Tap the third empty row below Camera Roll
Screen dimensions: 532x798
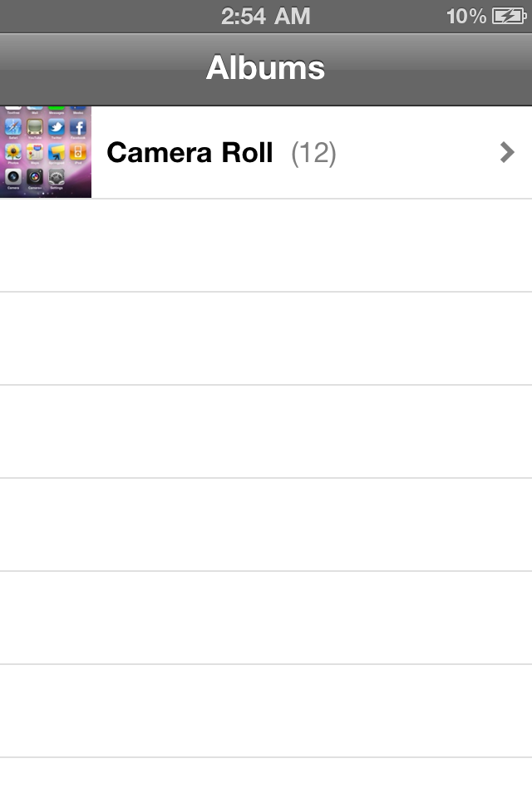(266, 431)
